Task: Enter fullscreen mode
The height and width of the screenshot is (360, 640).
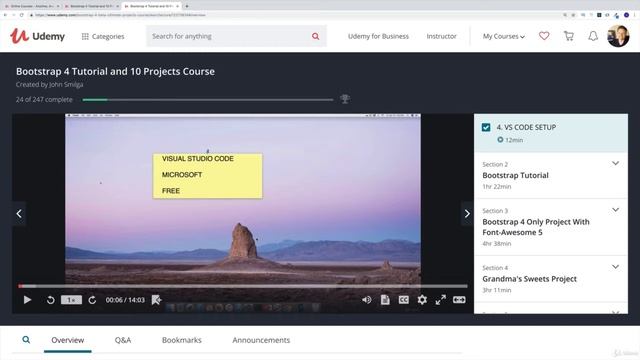Action: (x=440, y=300)
